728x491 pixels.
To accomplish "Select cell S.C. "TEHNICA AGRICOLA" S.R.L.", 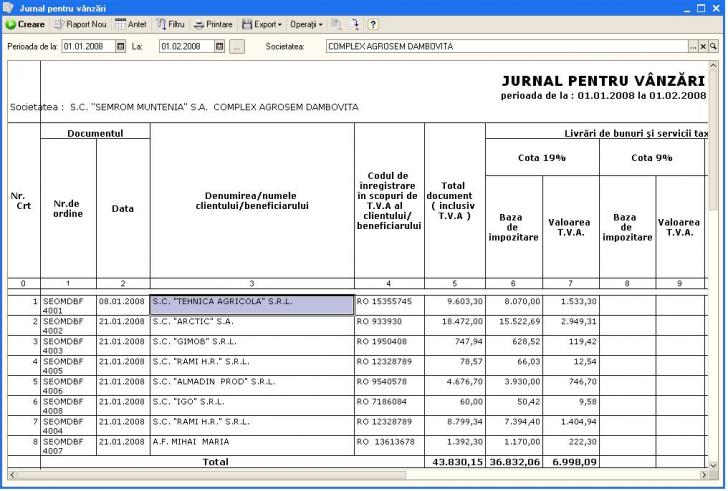I will (x=252, y=305).
